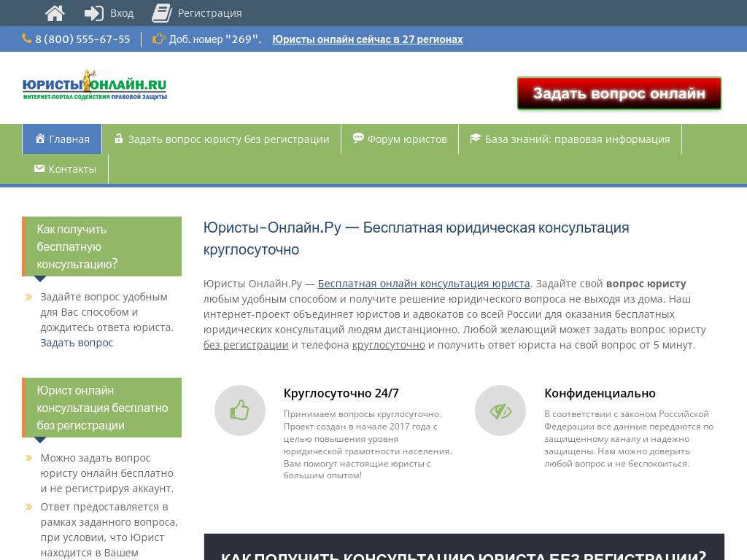Open the Бесплатная онлайн консультация юриста link
Image resolution: width=747 pixels, height=560 pixels.
point(424,283)
